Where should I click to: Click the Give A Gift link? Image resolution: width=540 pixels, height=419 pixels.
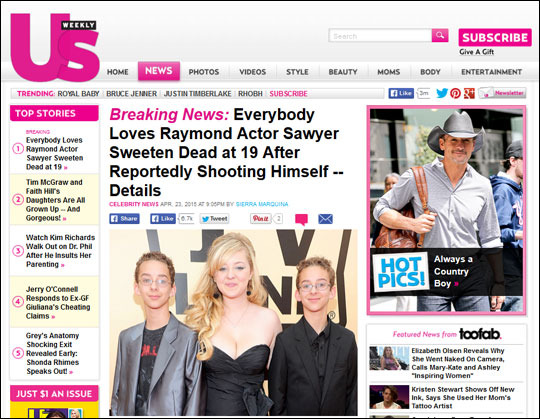tap(476, 52)
